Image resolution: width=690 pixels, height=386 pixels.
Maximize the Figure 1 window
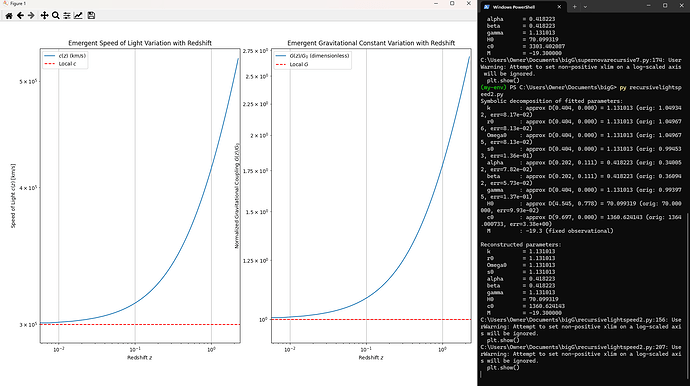coord(452,4)
